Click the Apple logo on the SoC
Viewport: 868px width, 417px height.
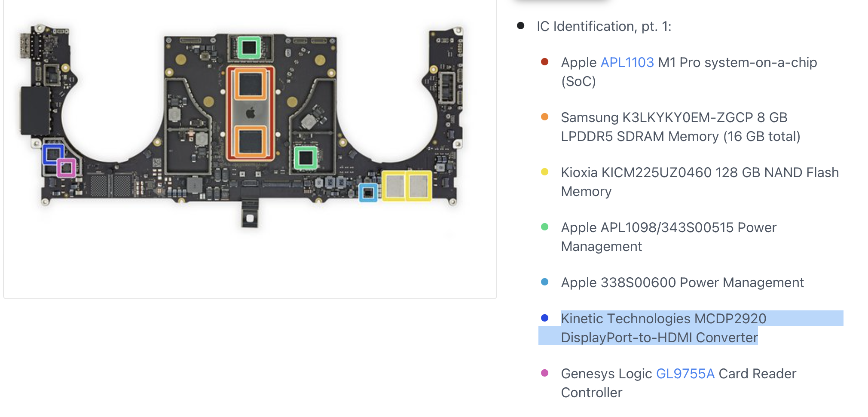pyautogui.click(x=251, y=113)
